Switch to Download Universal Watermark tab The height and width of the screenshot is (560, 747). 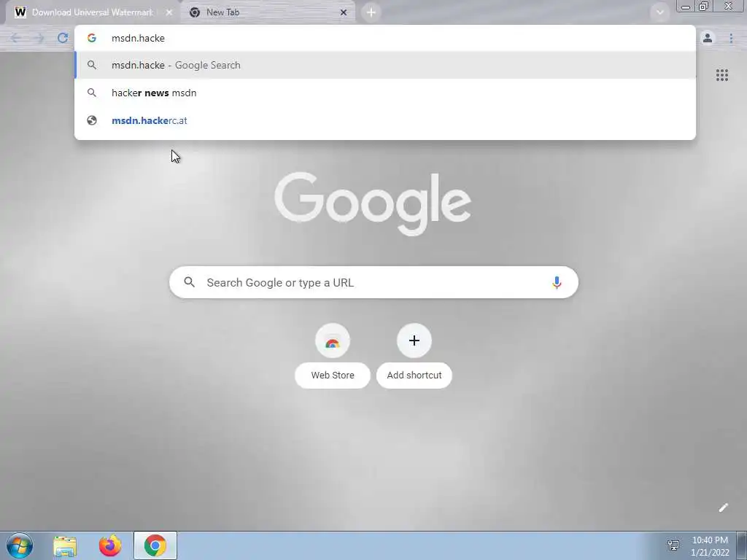tap(93, 12)
